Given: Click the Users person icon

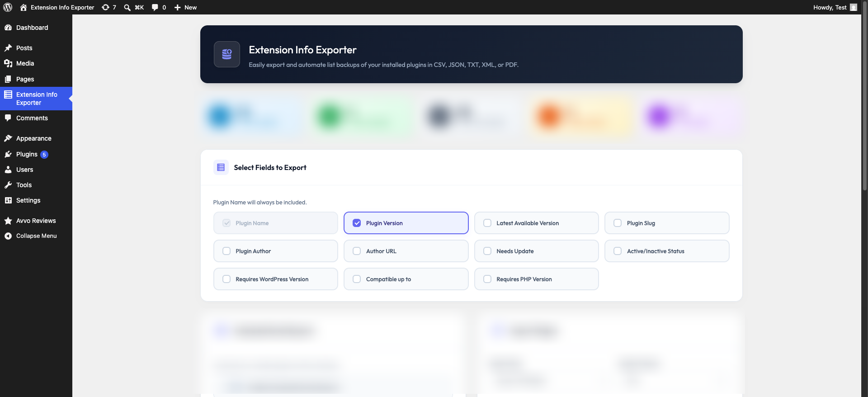Looking at the screenshot, I should pyautogui.click(x=8, y=170).
